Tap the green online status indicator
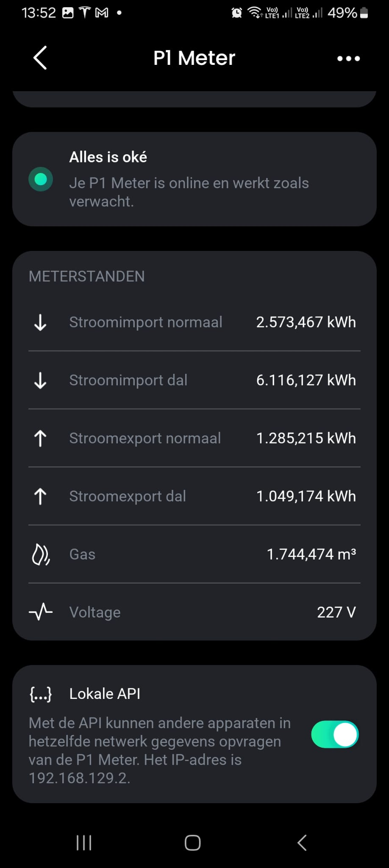This screenshot has height=868, width=389. tap(41, 179)
